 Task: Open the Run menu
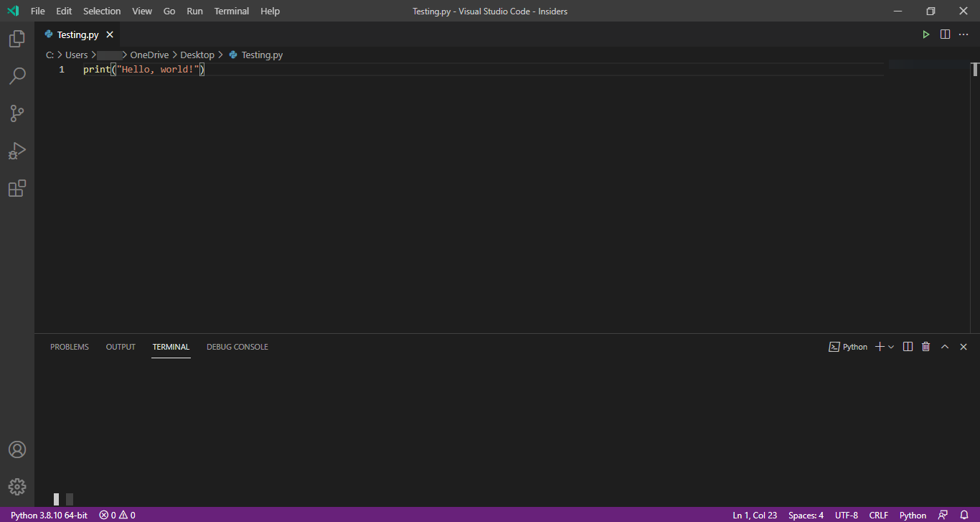click(194, 11)
